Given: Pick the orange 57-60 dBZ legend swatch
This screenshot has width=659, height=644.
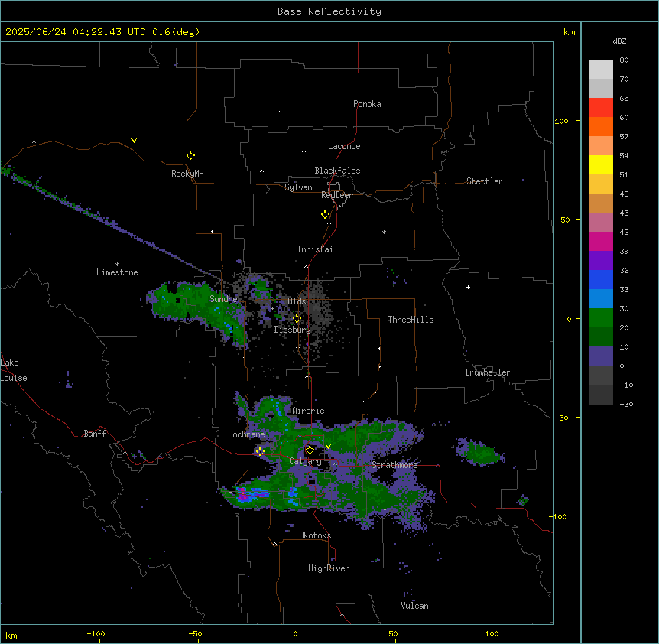Looking at the screenshot, I should 601,126.
